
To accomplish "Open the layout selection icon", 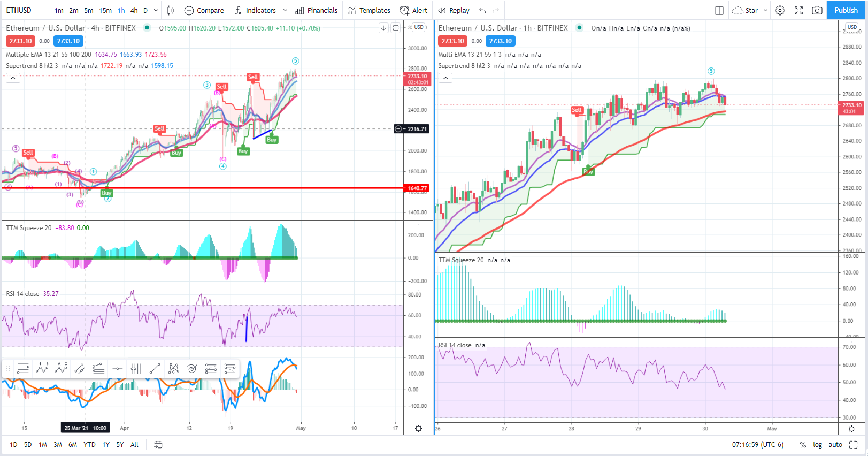I will [x=719, y=10].
